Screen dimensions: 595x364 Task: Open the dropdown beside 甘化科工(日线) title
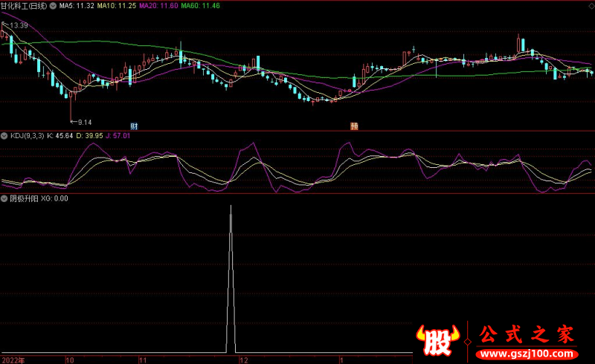52,5
